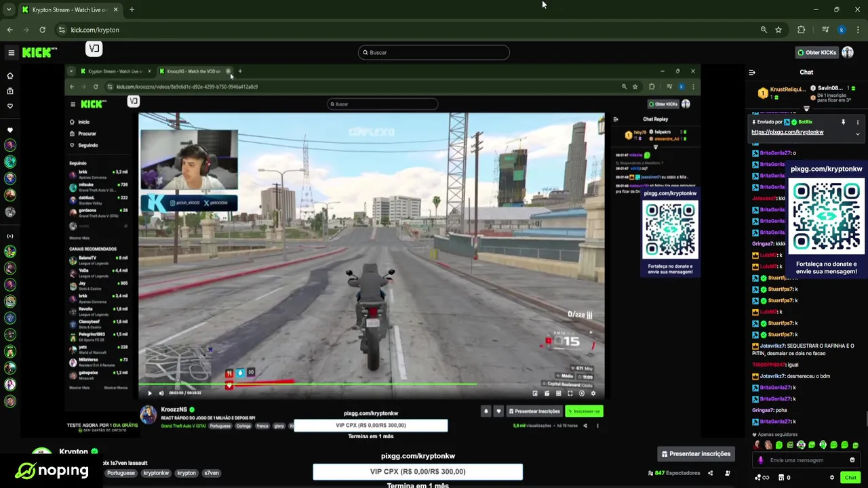Open Chrome profile avatar

click(x=842, y=30)
